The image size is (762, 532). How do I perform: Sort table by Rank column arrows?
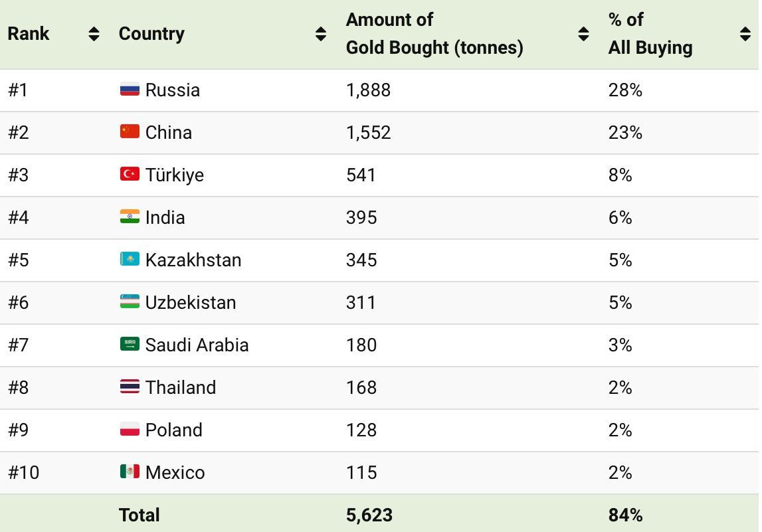tap(94, 34)
